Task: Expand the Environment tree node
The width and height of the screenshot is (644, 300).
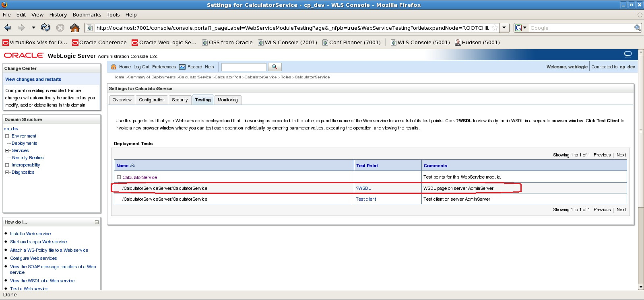Action: tap(7, 136)
